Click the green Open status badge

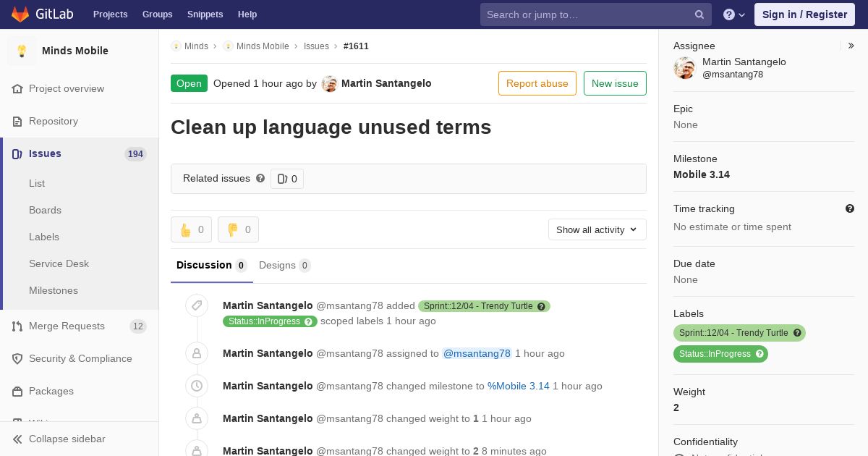click(x=189, y=83)
